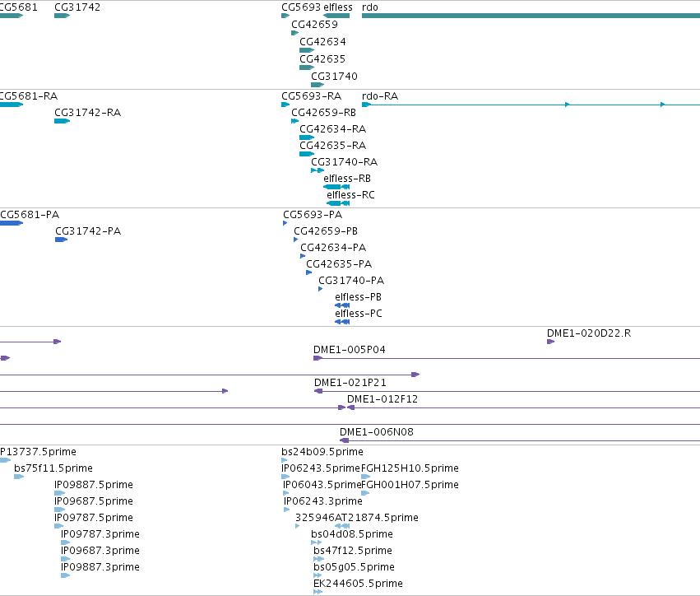Click the elfless gene label
700x596 pixels.
pos(338,7)
